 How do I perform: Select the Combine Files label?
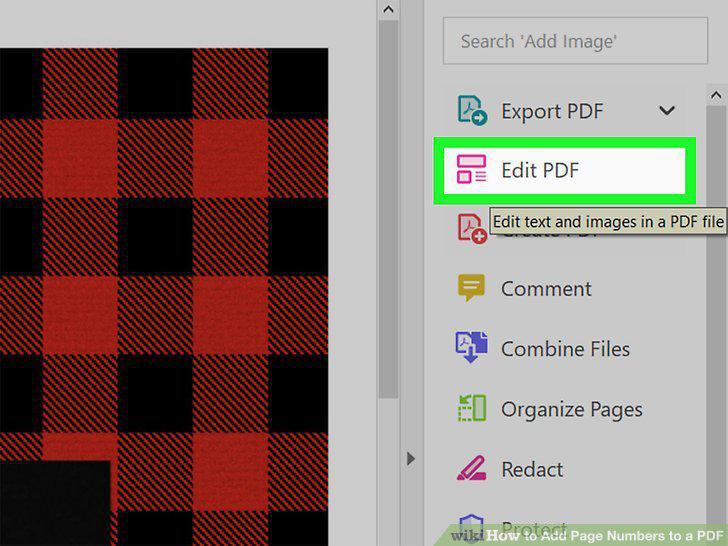pos(566,349)
